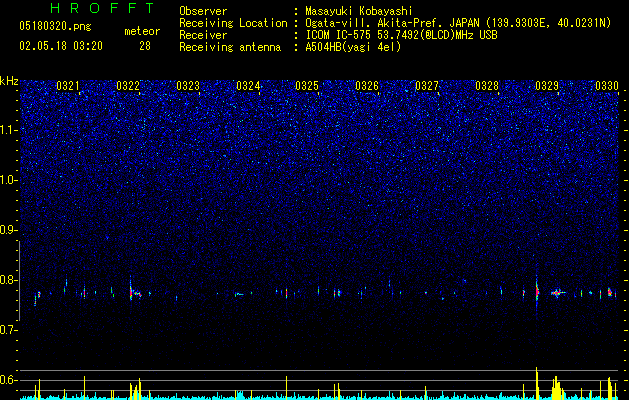The height and width of the screenshot is (400, 629).
Task: Click the Observer label
Action: (203, 11)
